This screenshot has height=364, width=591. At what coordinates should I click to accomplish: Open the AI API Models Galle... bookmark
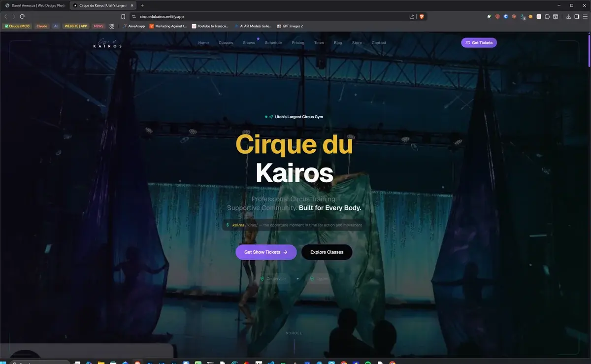(x=253, y=26)
